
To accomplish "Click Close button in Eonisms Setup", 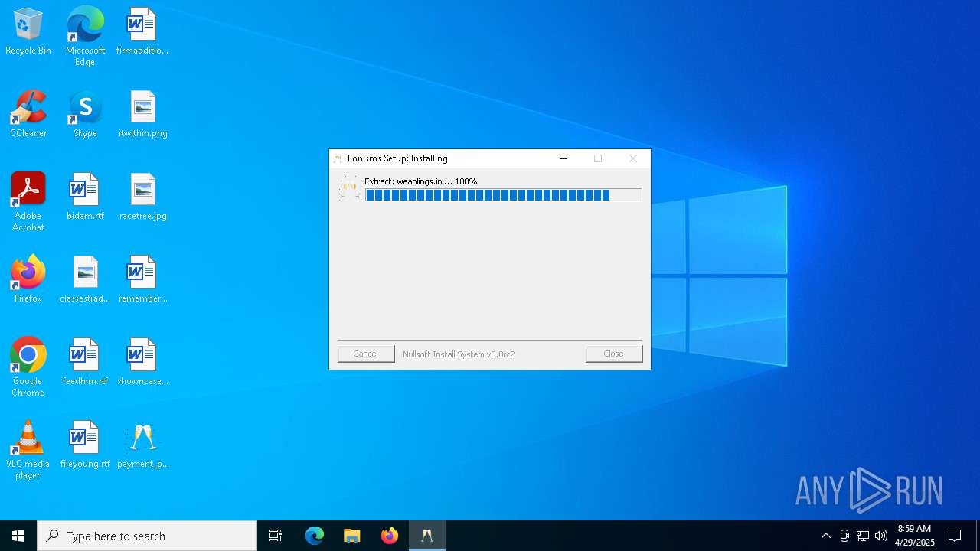I will coord(614,354).
